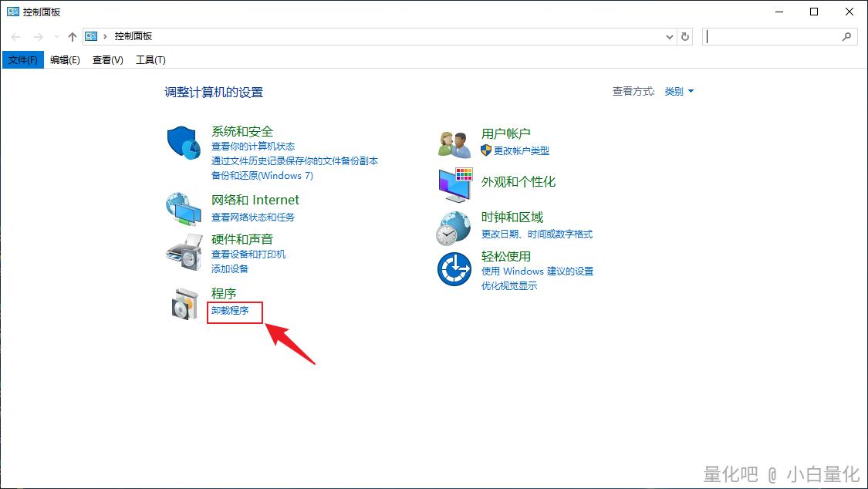Open 查看网络状态和任务 link

pyautogui.click(x=253, y=218)
